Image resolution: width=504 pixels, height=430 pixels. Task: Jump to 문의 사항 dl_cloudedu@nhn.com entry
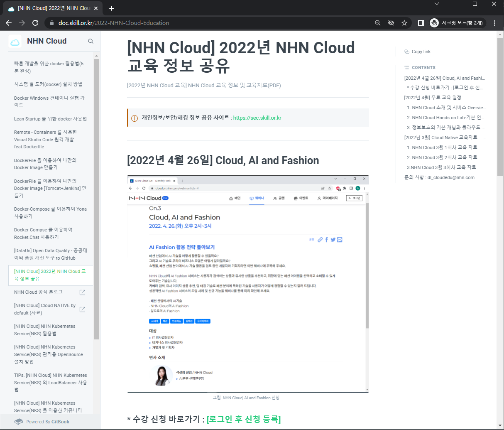439,177
